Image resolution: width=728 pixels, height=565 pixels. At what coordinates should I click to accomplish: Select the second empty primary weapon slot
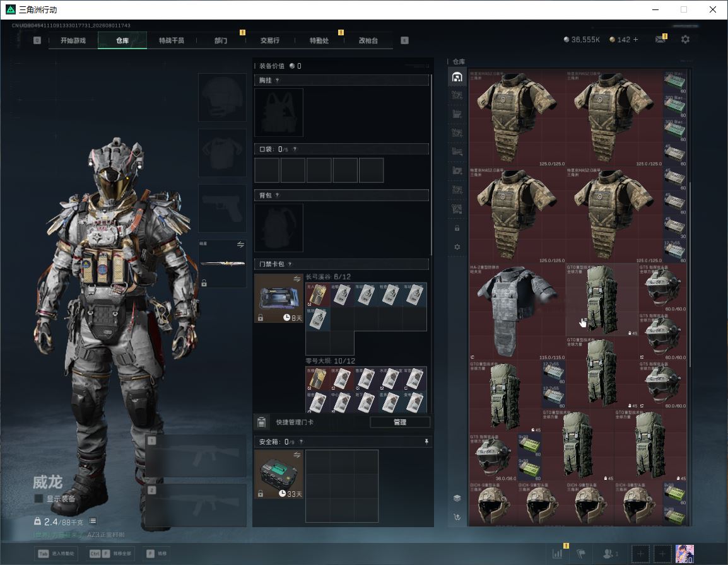(196, 505)
